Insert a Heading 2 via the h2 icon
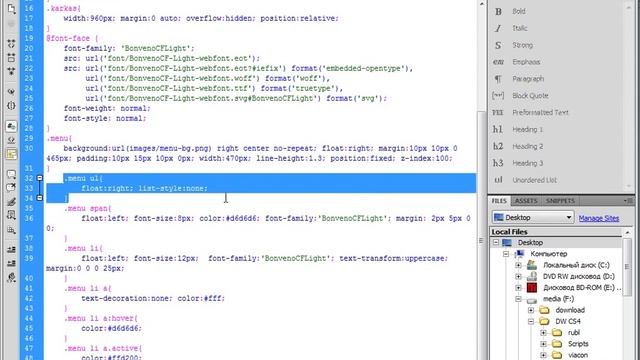The image size is (640, 360). [x=498, y=146]
